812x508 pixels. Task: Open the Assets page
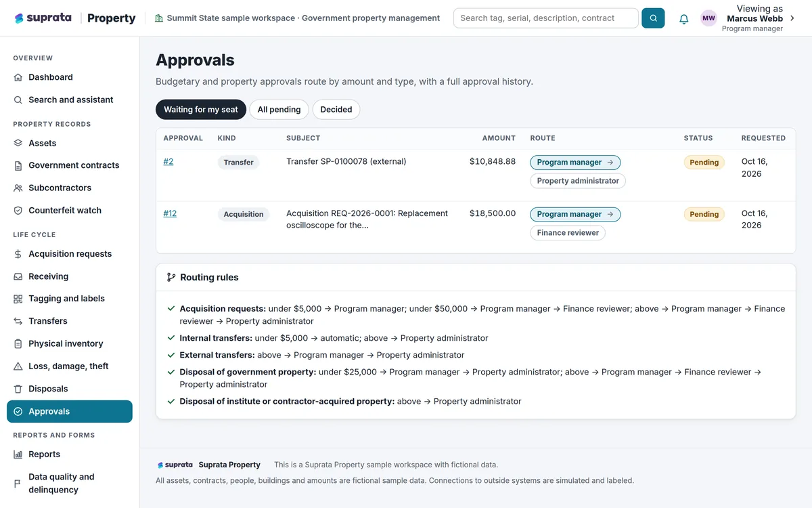pyautogui.click(x=70, y=143)
